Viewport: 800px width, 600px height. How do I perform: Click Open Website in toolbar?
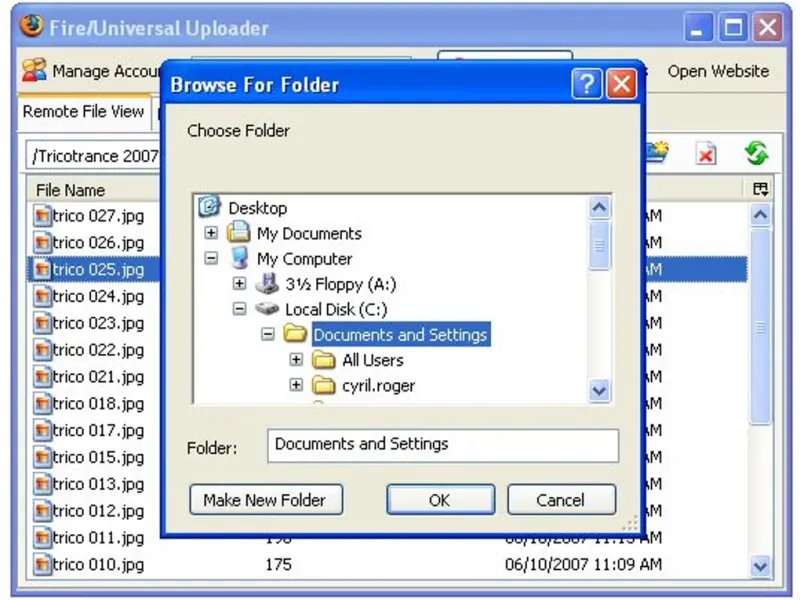pyautogui.click(x=718, y=71)
